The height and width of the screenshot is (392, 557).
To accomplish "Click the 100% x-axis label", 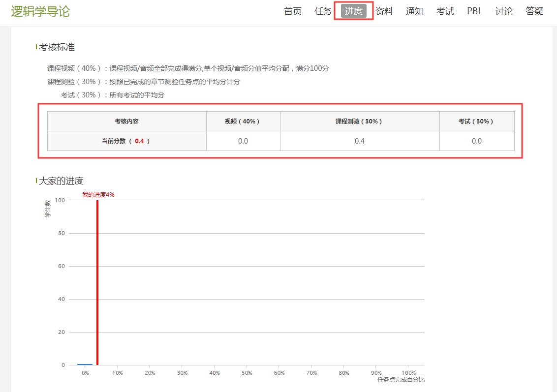I will click(408, 373).
